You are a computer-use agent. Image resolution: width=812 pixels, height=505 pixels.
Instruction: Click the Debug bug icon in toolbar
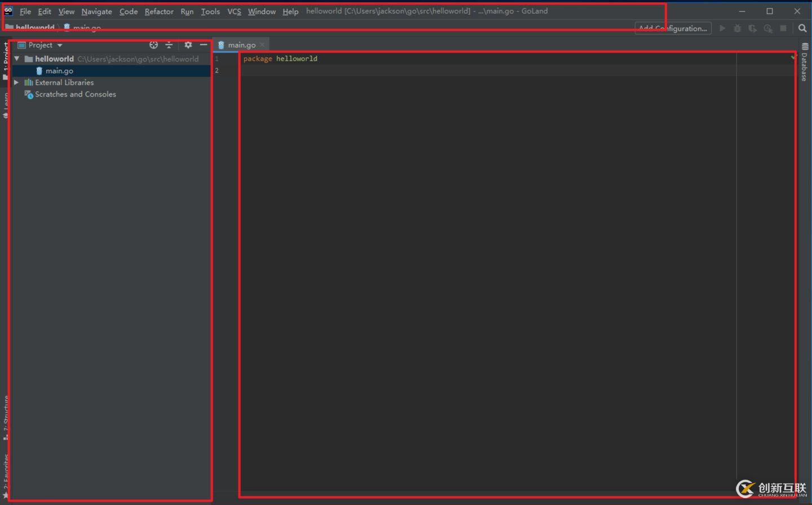[737, 28]
